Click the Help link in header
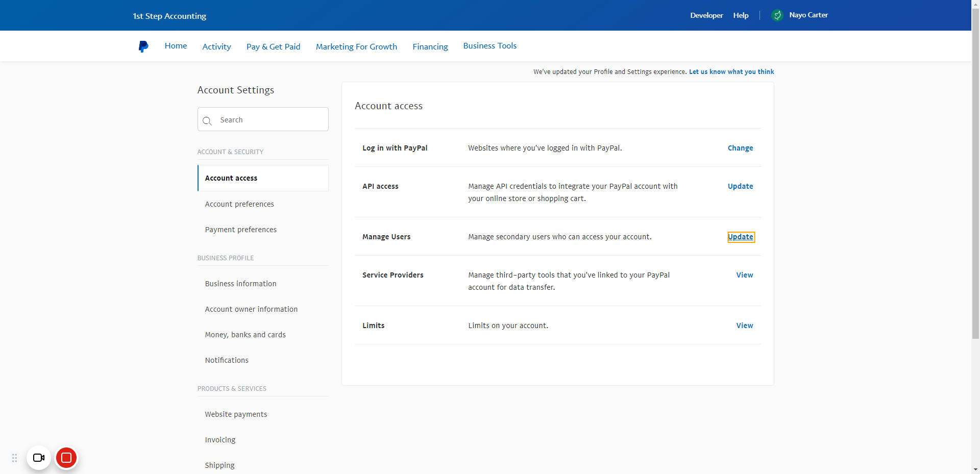 tap(741, 15)
